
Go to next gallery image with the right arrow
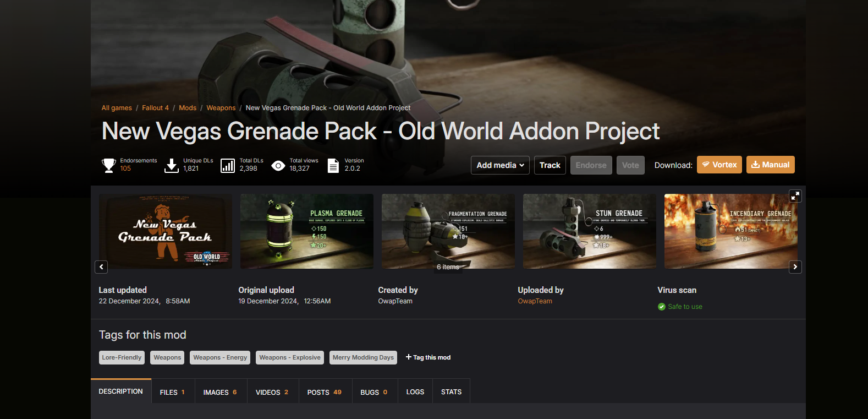pyautogui.click(x=795, y=267)
